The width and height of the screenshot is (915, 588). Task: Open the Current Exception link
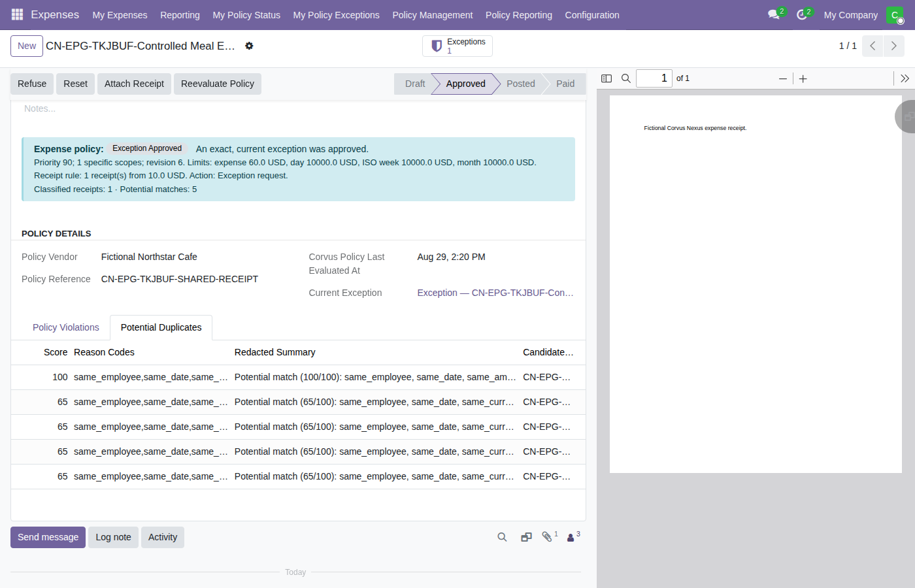point(495,293)
